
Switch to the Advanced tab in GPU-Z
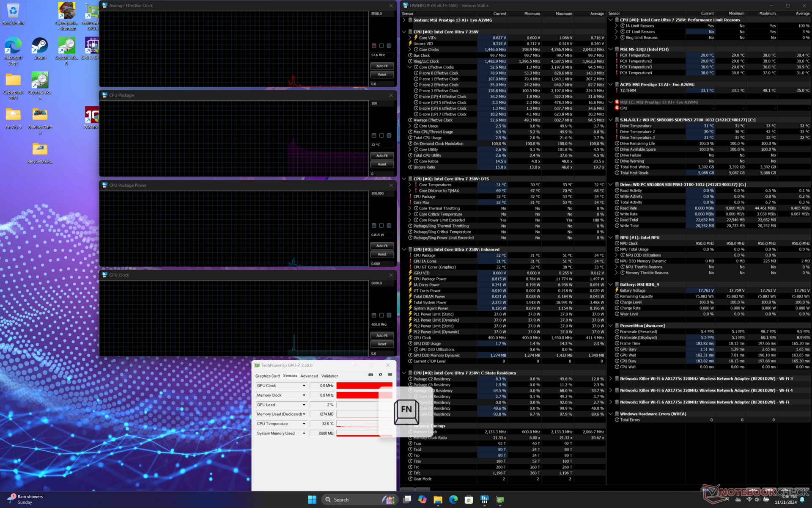(x=309, y=376)
